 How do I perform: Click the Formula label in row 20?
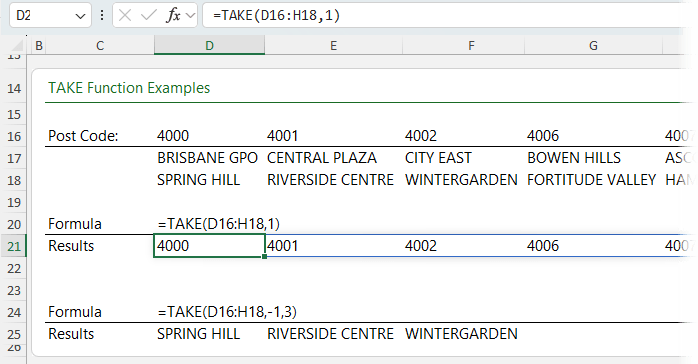[x=75, y=224]
